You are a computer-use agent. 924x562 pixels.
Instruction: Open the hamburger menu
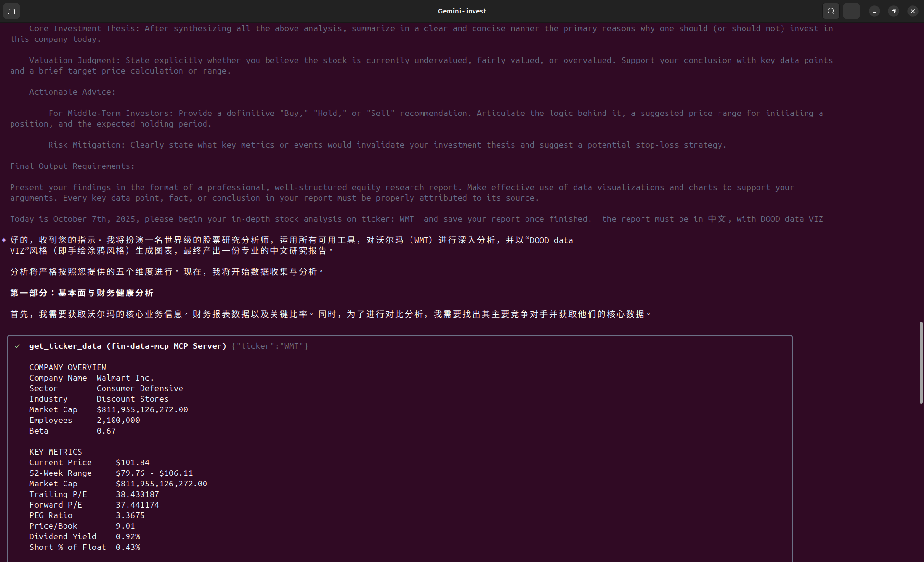(851, 11)
